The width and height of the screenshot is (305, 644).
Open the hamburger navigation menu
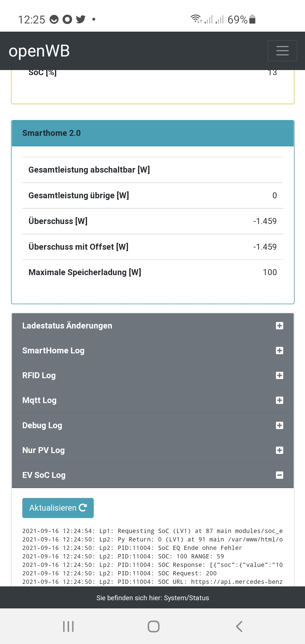282,51
